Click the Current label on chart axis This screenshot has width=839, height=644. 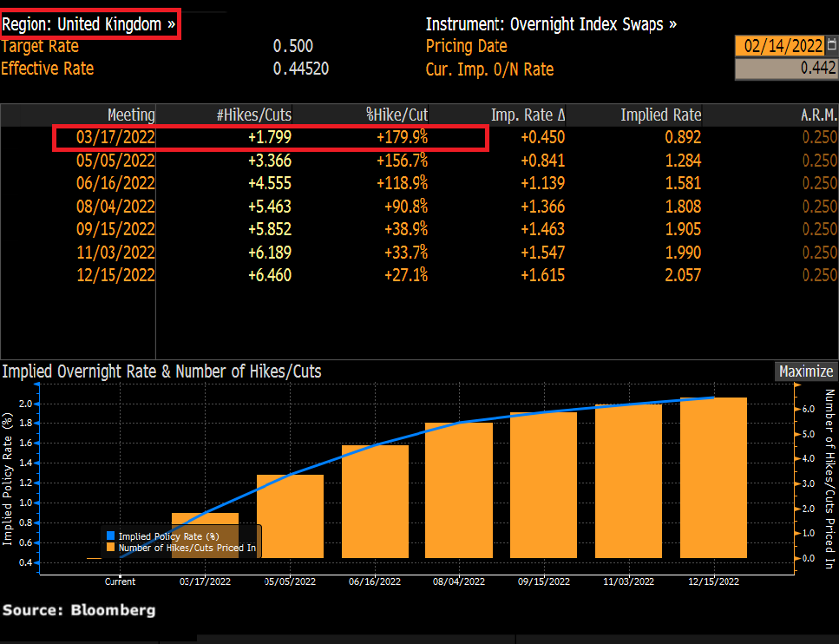120,581
